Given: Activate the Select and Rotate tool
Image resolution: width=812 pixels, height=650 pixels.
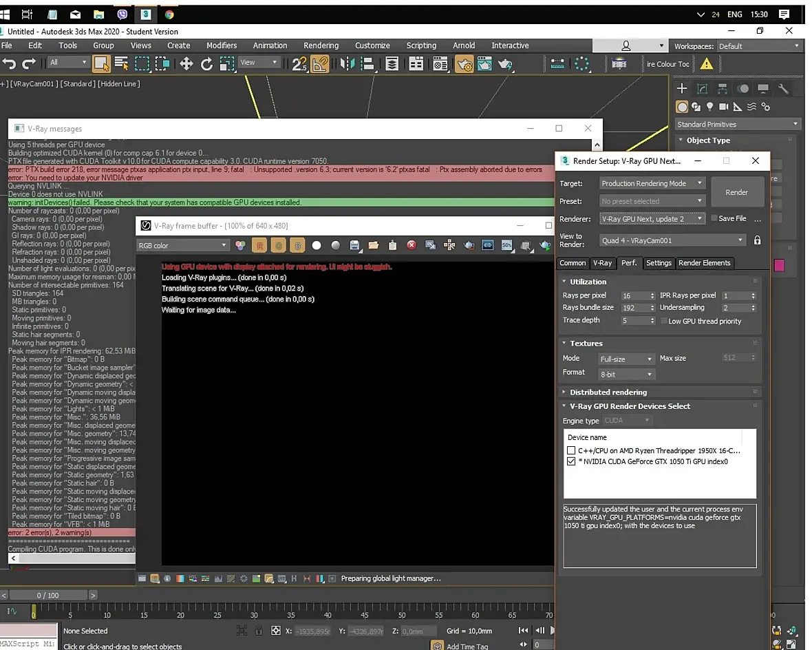Looking at the screenshot, I should [x=206, y=64].
